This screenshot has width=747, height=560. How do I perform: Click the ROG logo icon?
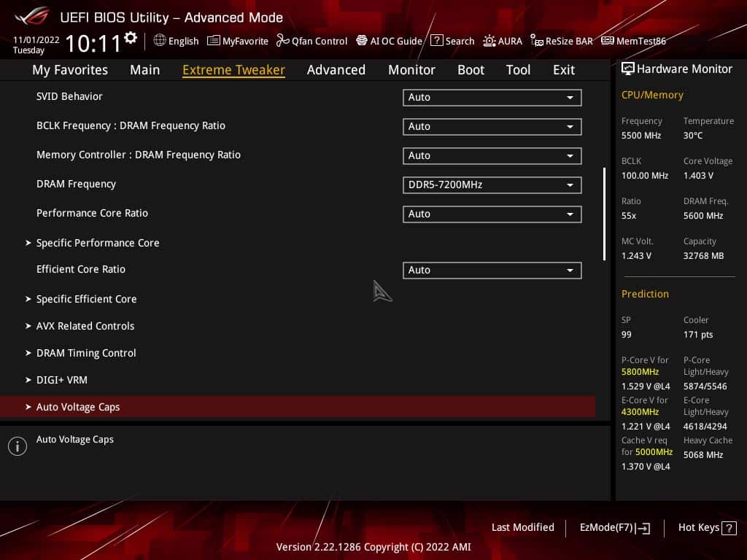(x=31, y=16)
